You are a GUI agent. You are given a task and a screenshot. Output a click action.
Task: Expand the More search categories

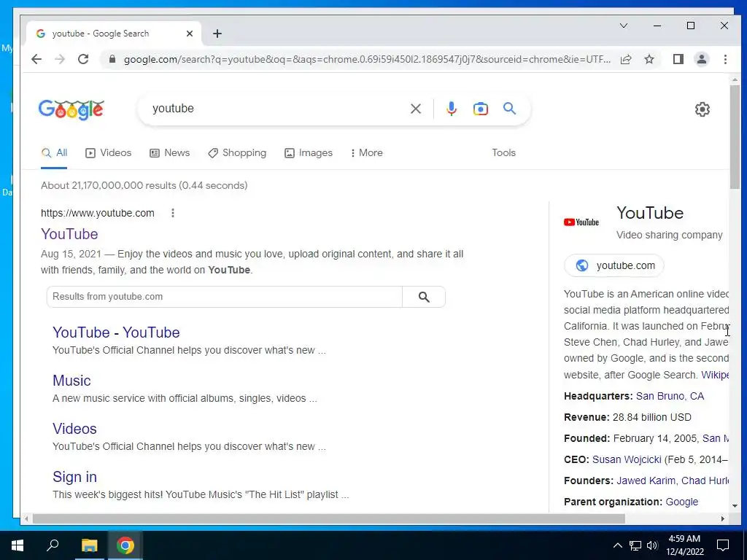pos(366,153)
